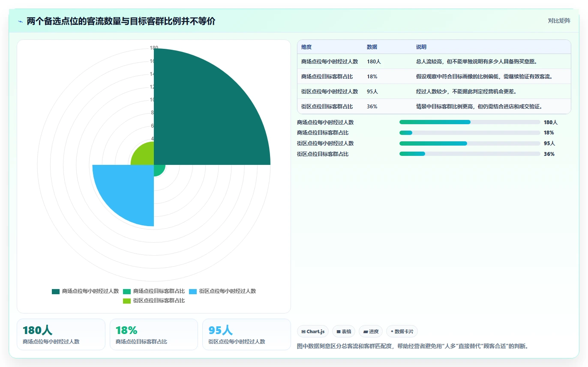This screenshot has height=367, width=588.
Task: Open the 180人 stat card
Action: (x=61, y=334)
